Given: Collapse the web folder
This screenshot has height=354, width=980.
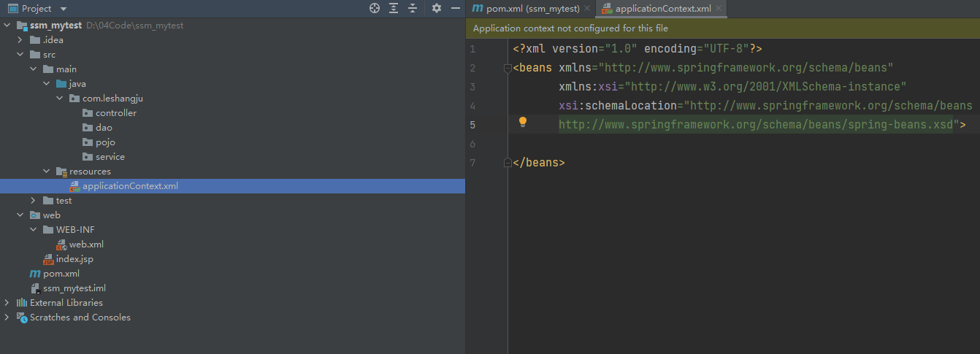Looking at the screenshot, I should tap(20, 215).
